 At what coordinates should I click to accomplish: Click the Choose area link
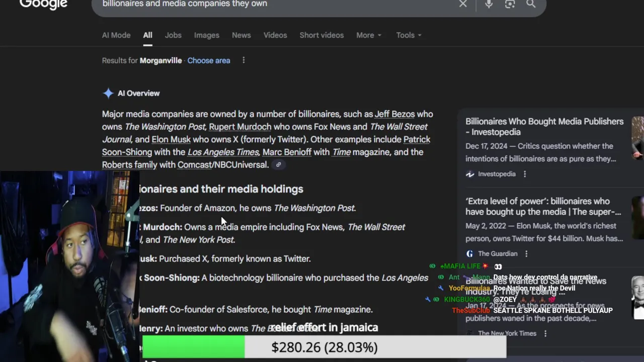click(x=209, y=60)
